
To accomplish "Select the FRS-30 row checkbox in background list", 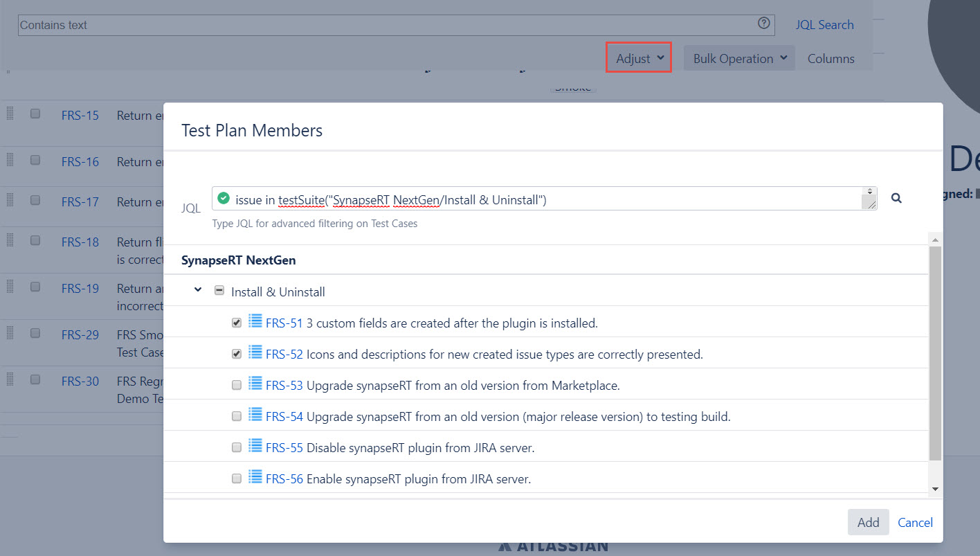I will click(x=35, y=379).
